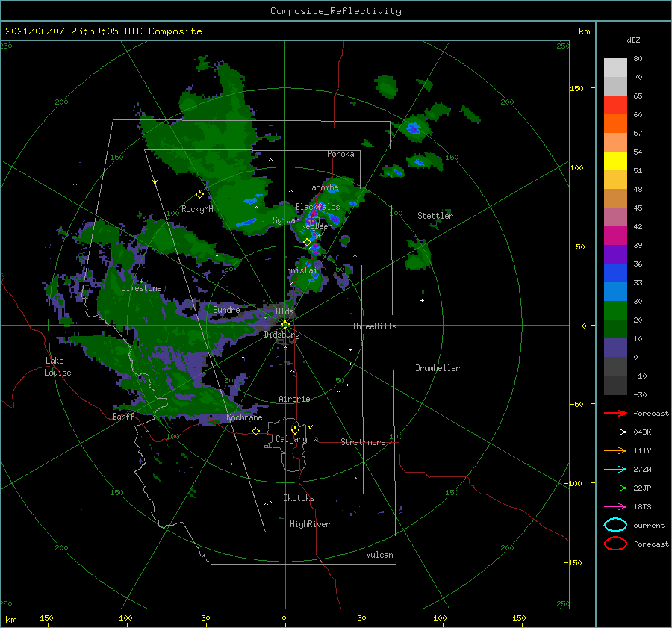Click the magenta 18TS arrow icon
Viewport: 672px width, 628px height.
615,507
